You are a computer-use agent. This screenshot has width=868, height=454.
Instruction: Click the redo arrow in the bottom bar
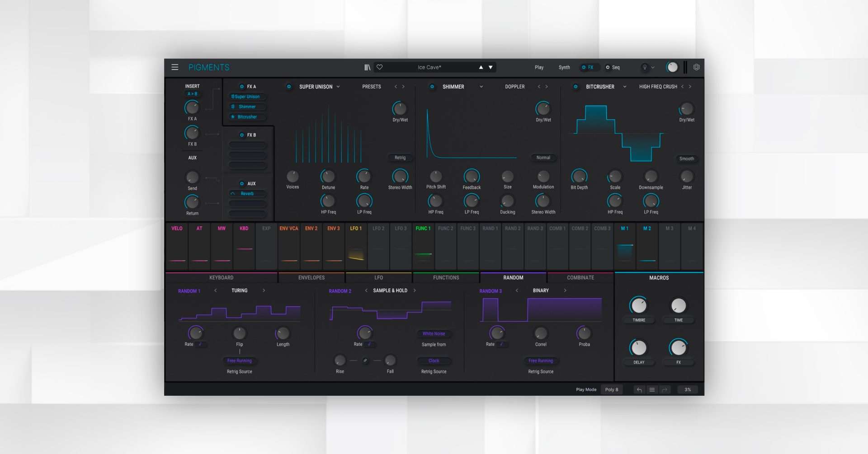664,389
